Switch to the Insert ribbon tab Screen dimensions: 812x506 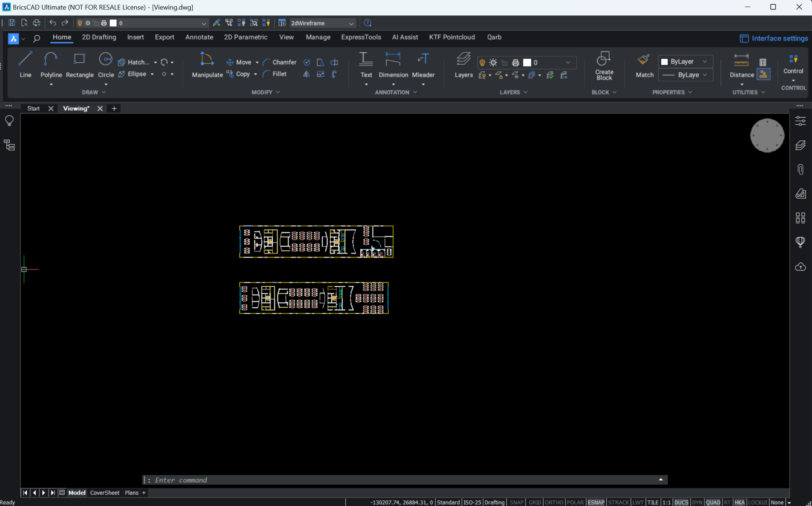136,37
